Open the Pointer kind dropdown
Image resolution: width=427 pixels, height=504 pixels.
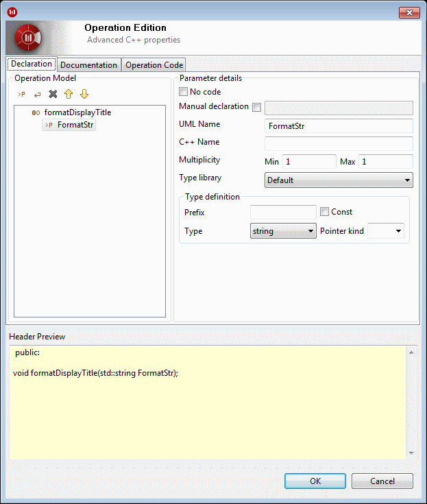386,231
